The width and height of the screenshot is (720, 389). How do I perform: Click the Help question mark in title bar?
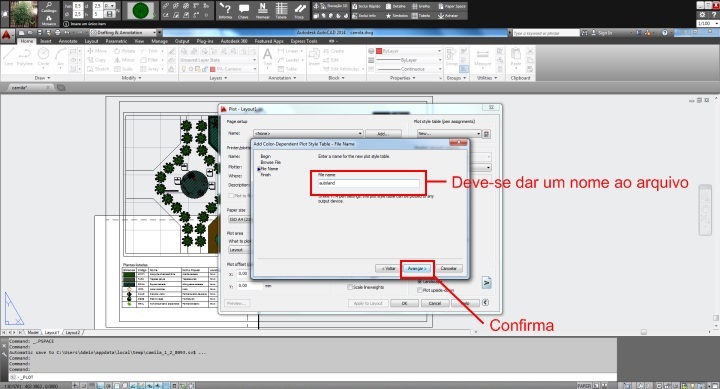(x=665, y=33)
